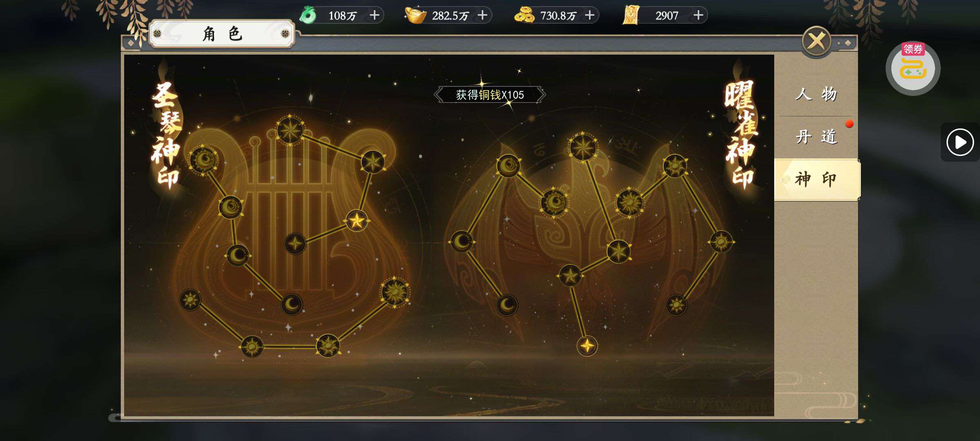The width and height of the screenshot is (980, 441).
Task: Click the circular play button on right edge
Action: [960, 142]
